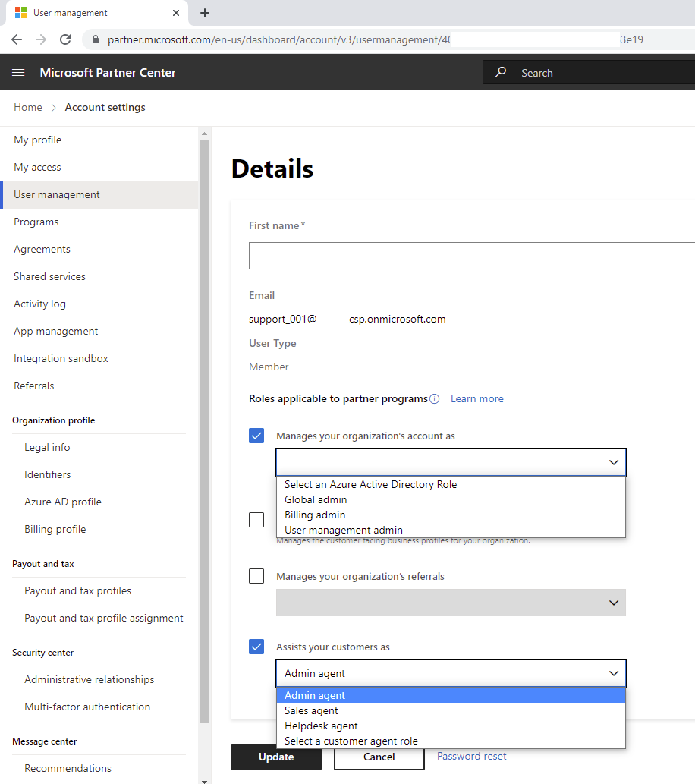The height and width of the screenshot is (784, 695).
Task: Uncheck Assists your customers as checkbox
Action: tap(256, 647)
